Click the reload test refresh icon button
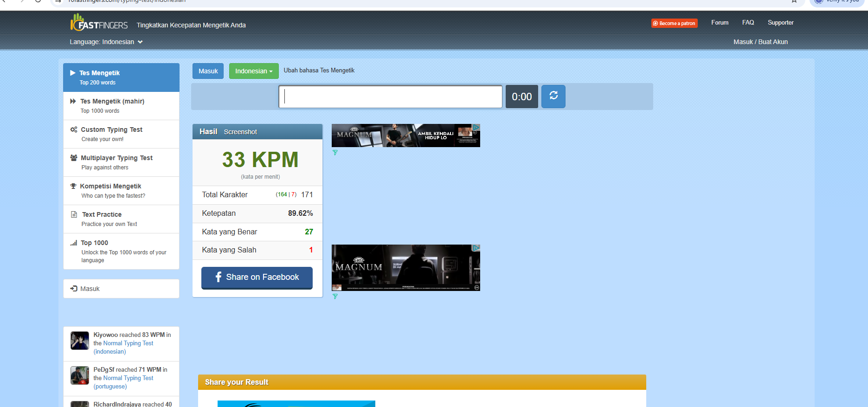Image resolution: width=868 pixels, height=407 pixels. click(553, 96)
